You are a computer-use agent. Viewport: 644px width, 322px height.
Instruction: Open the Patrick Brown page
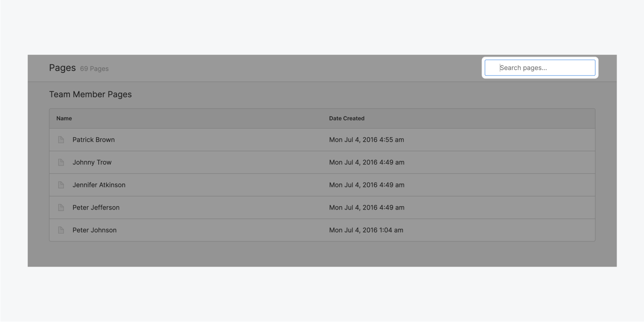pyautogui.click(x=94, y=139)
